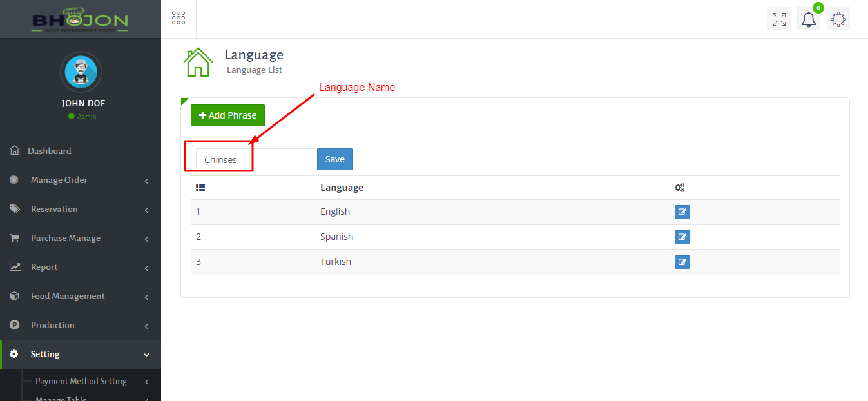Click the Add Phrase button
The image size is (868, 401).
click(x=227, y=115)
